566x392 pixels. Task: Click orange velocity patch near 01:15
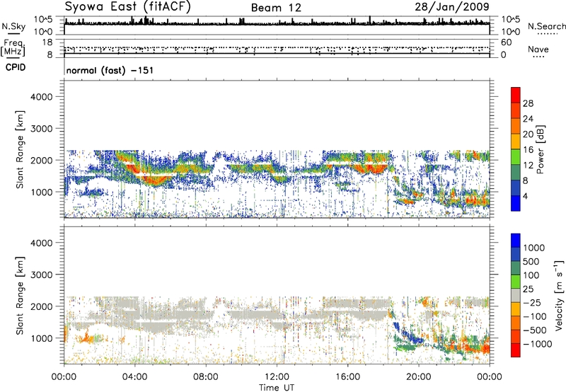[86, 339]
